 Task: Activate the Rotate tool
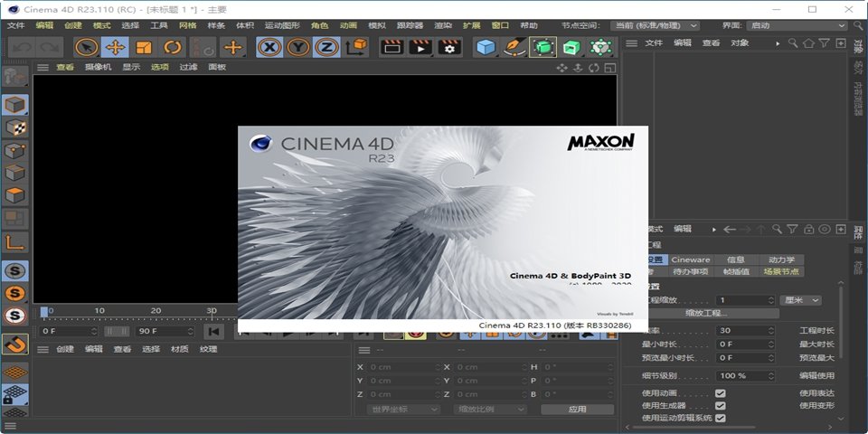[173, 48]
